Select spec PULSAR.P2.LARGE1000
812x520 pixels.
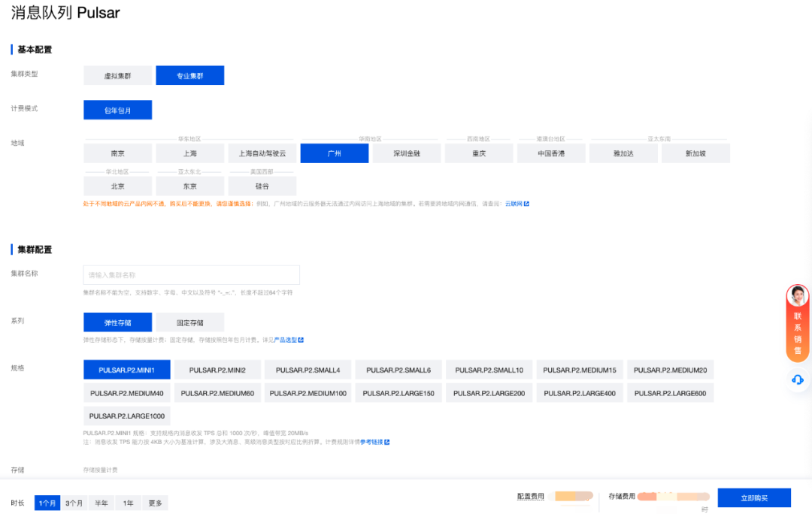click(127, 416)
